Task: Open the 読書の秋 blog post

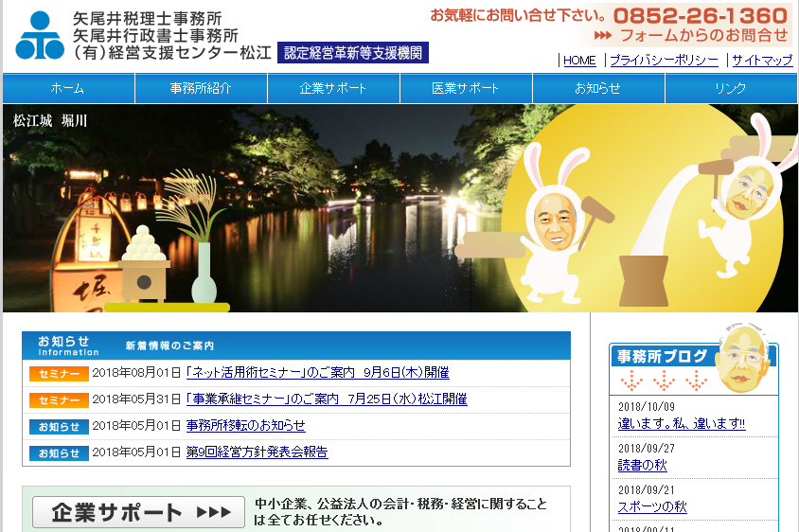Action: (x=643, y=466)
